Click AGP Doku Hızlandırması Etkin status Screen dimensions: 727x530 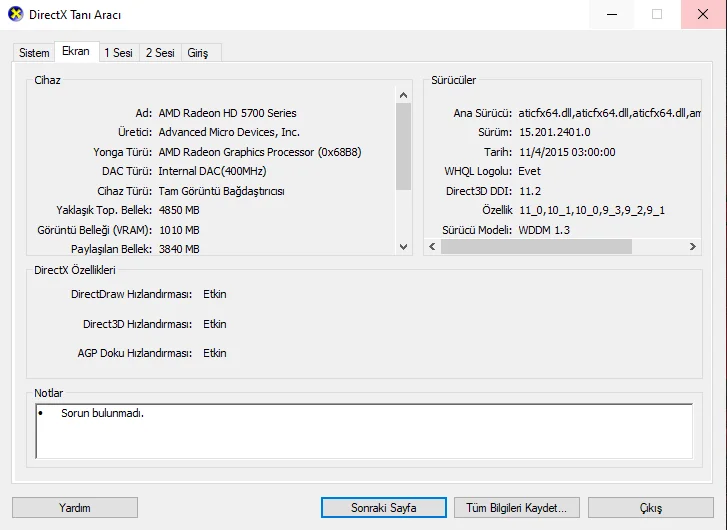pyautogui.click(x=215, y=353)
